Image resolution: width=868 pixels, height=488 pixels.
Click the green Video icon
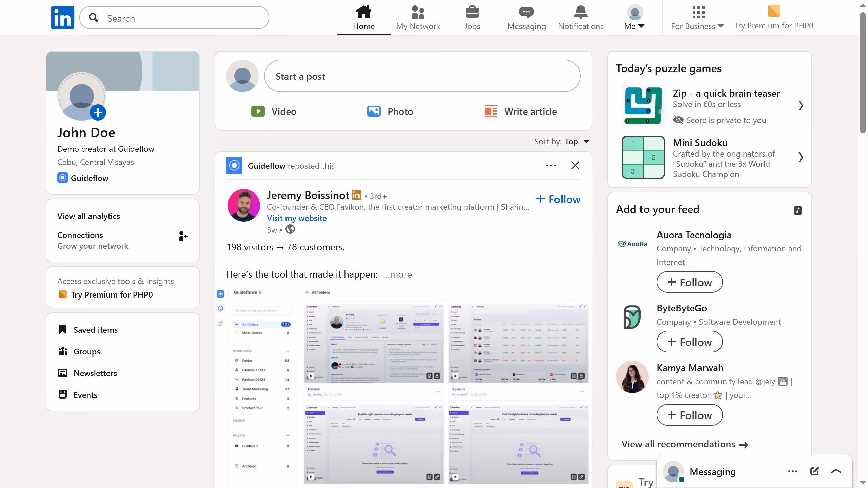tap(258, 111)
